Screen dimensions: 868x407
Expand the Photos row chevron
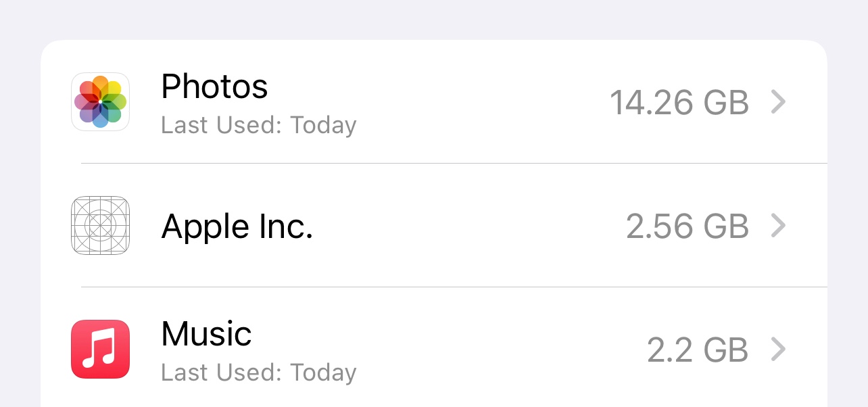779,101
